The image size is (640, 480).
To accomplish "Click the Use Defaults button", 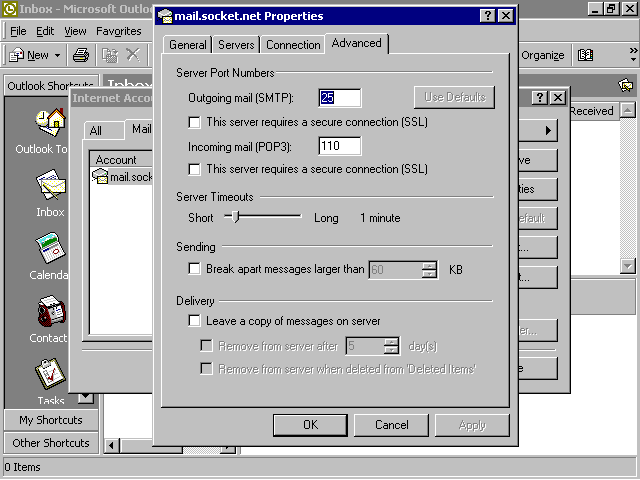I will [454, 97].
